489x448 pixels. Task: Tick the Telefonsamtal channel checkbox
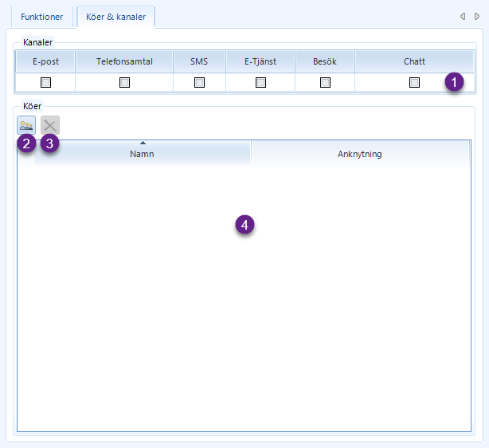tap(124, 82)
